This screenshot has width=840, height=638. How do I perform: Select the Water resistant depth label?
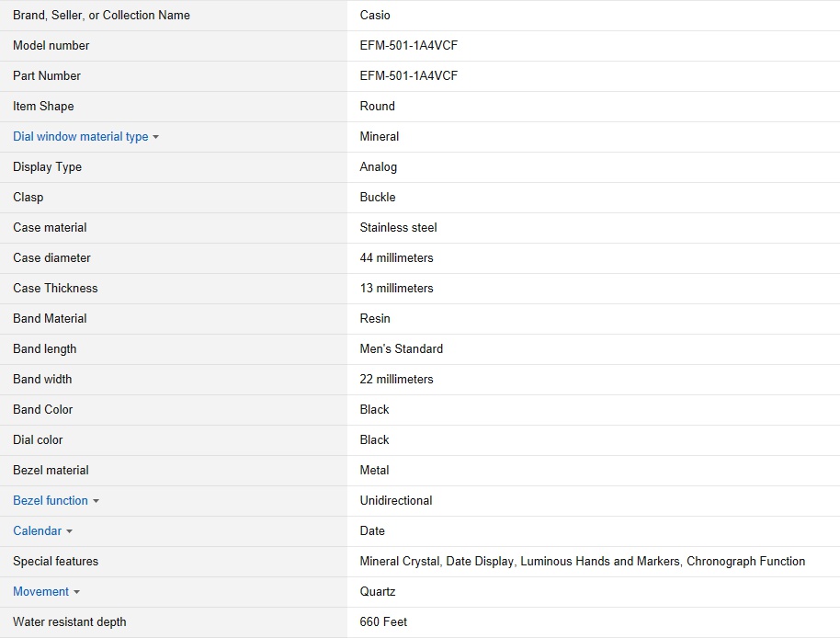(70, 622)
